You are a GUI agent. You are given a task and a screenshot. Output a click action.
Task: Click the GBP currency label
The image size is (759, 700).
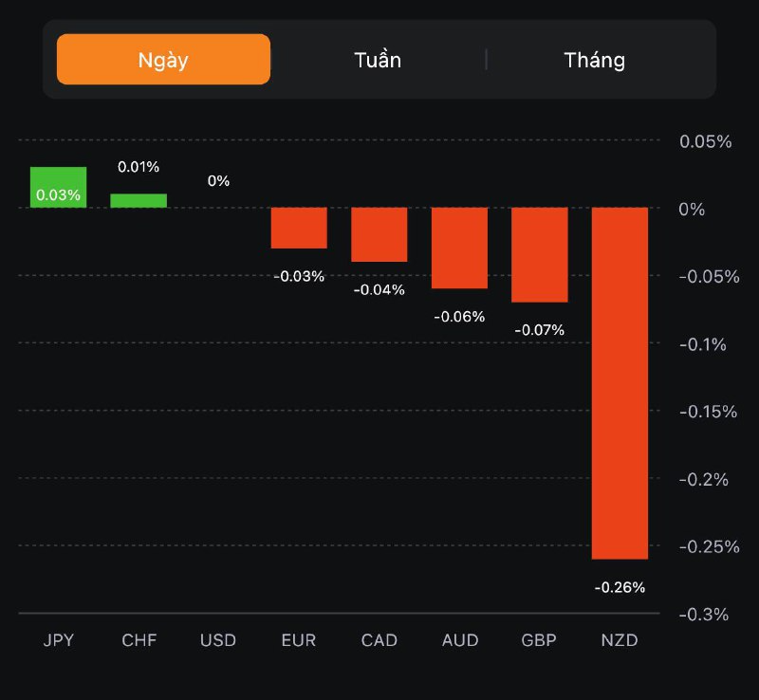[539, 640]
